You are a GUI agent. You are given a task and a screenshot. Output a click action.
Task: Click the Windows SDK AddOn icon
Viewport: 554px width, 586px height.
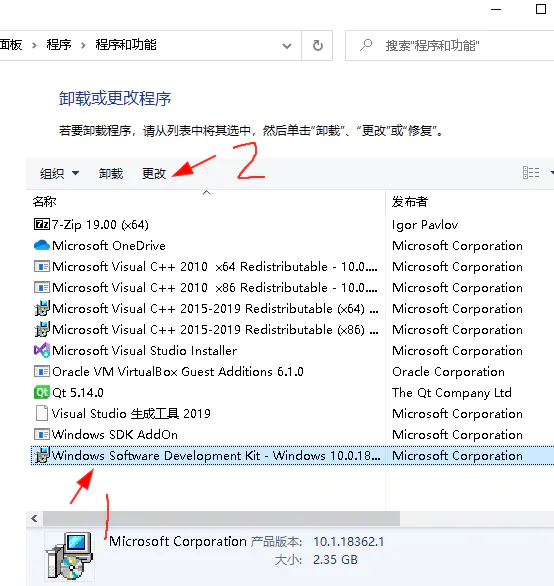41,434
